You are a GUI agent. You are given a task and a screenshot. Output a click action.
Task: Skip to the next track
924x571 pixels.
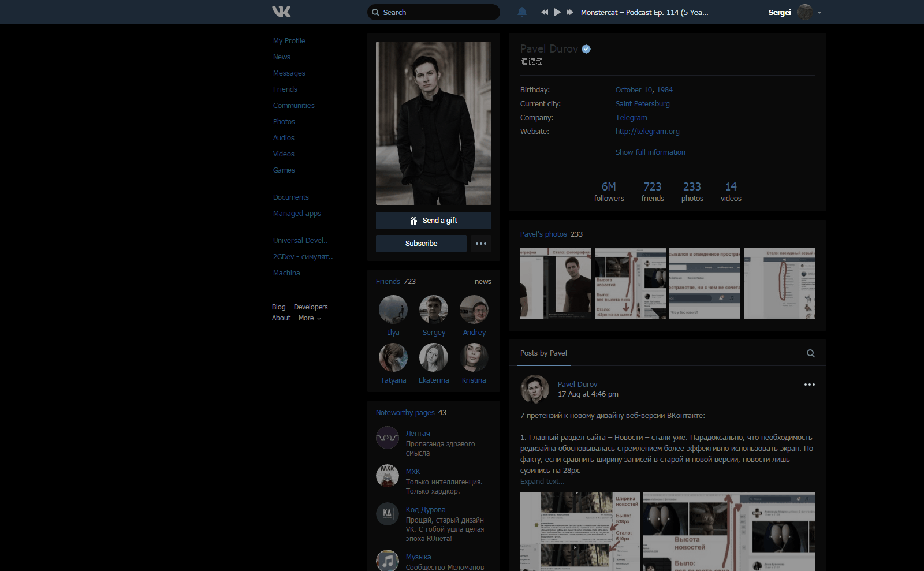click(x=570, y=12)
